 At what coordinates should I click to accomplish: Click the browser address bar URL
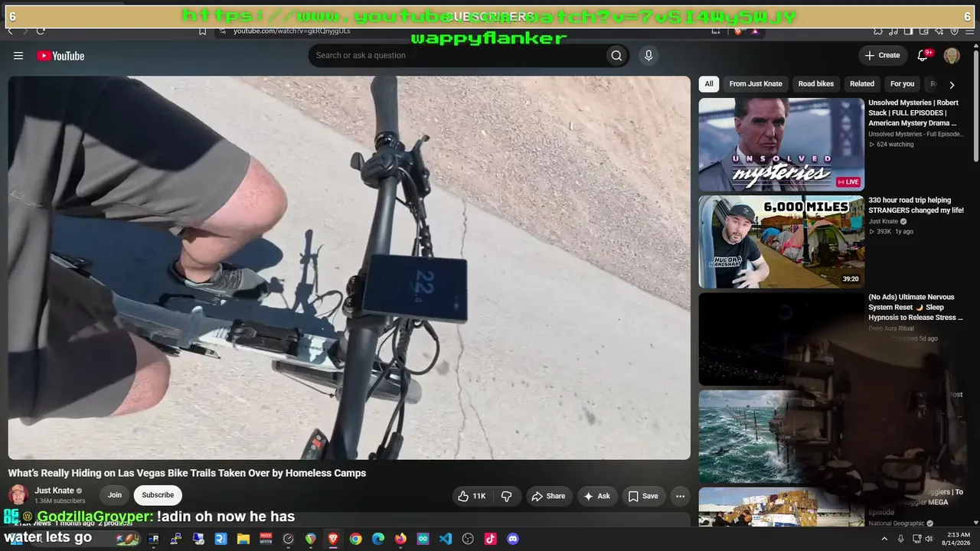pyautogui.click(x=292, y=31)
